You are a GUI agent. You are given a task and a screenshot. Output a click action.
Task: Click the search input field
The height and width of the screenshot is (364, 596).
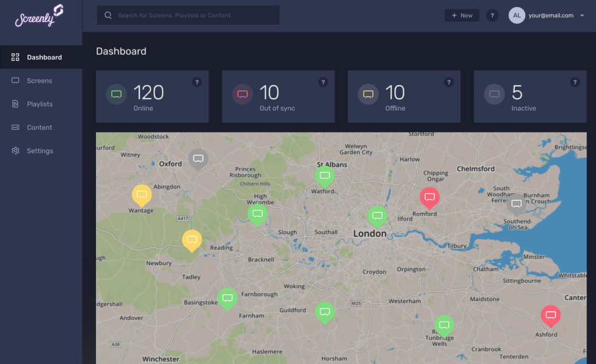[188, 15]
